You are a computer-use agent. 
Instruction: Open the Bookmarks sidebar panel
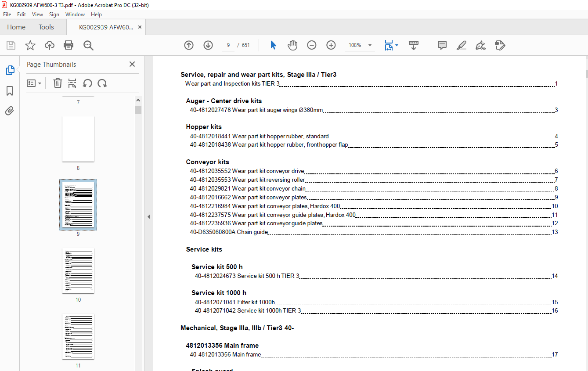point(10,91)
